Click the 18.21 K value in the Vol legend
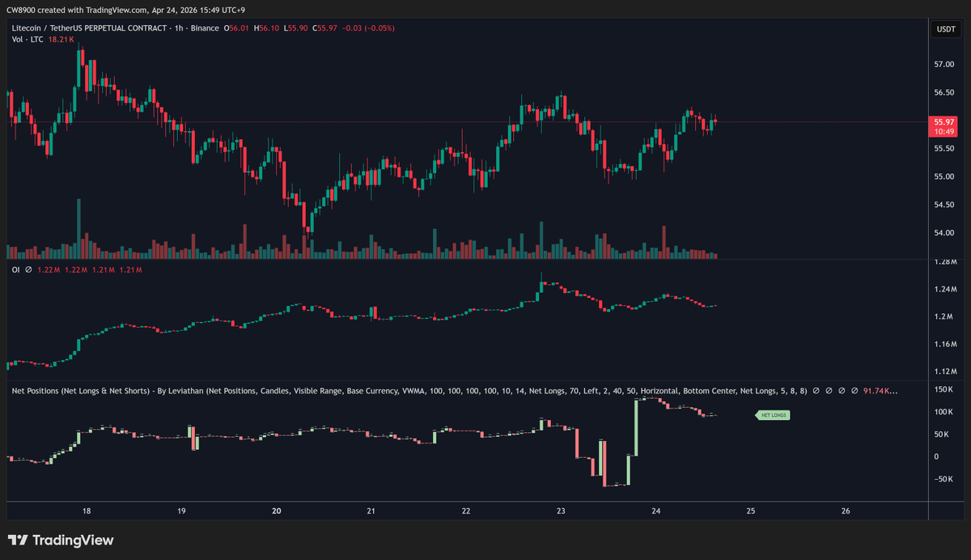This screenshot has width=971, height=560. (61, 39)
